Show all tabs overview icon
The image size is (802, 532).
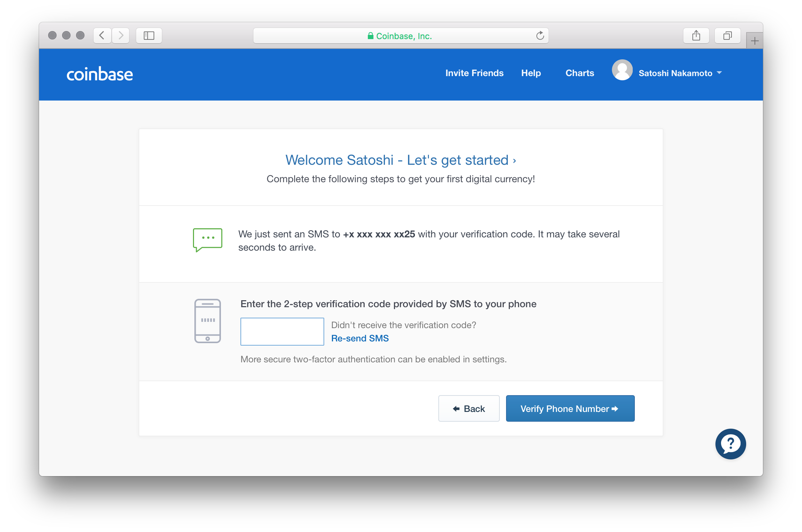tap(728, 36)
